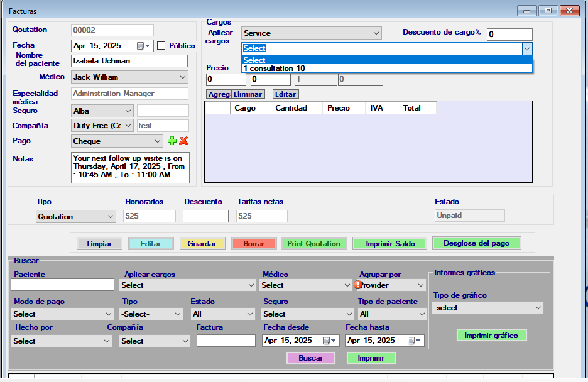Click the green plus icon beside Pago

coord(172,141)
